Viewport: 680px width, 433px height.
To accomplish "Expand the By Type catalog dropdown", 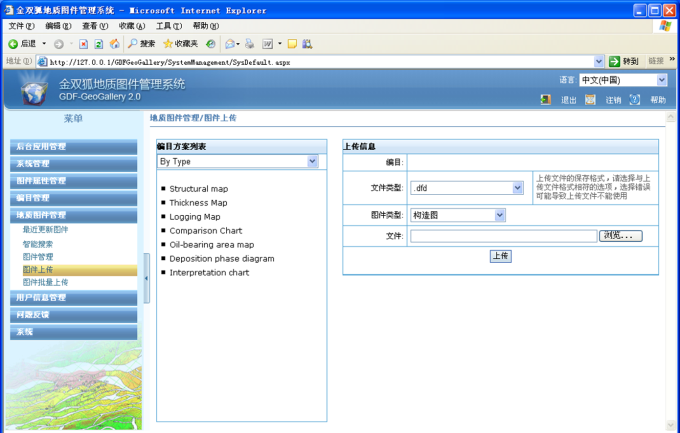I will click(x=312, y=161).
